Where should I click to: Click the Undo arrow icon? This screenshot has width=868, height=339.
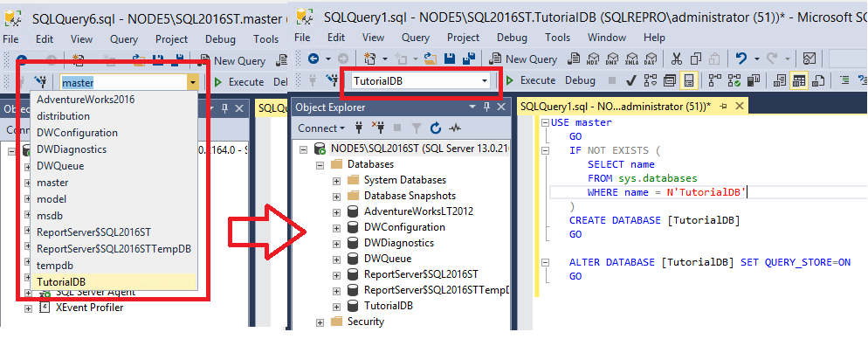click(x=741, y=59)
